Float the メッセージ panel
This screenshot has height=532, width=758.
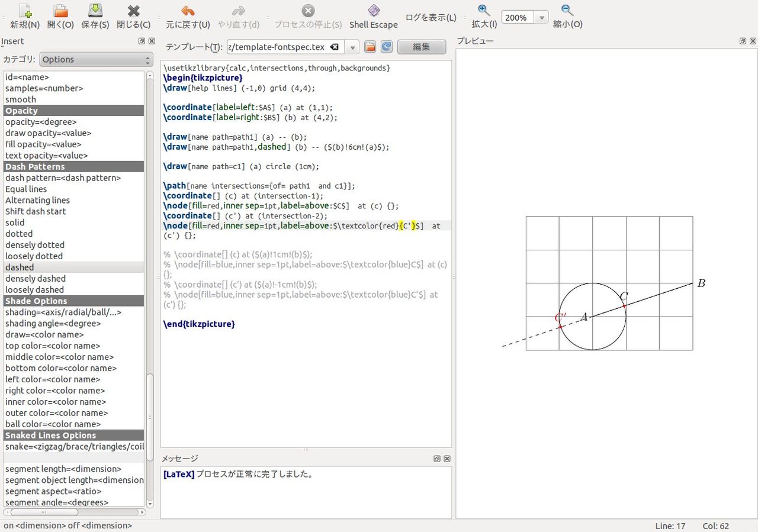[437, 459]
